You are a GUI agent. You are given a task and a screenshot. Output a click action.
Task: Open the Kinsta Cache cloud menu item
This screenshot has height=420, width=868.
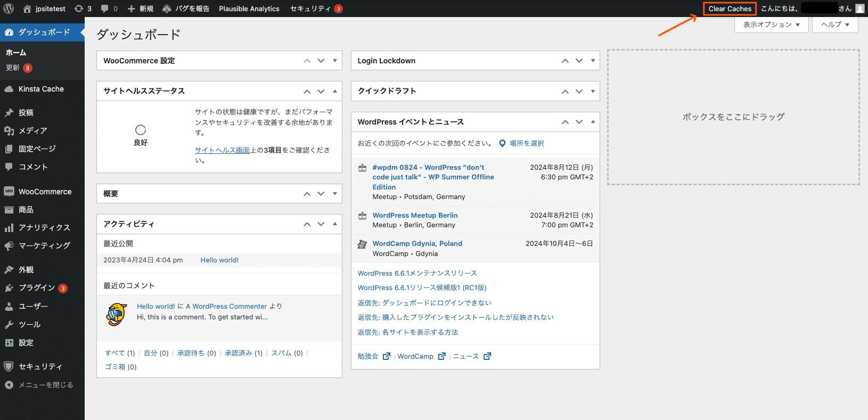[42, 89]
